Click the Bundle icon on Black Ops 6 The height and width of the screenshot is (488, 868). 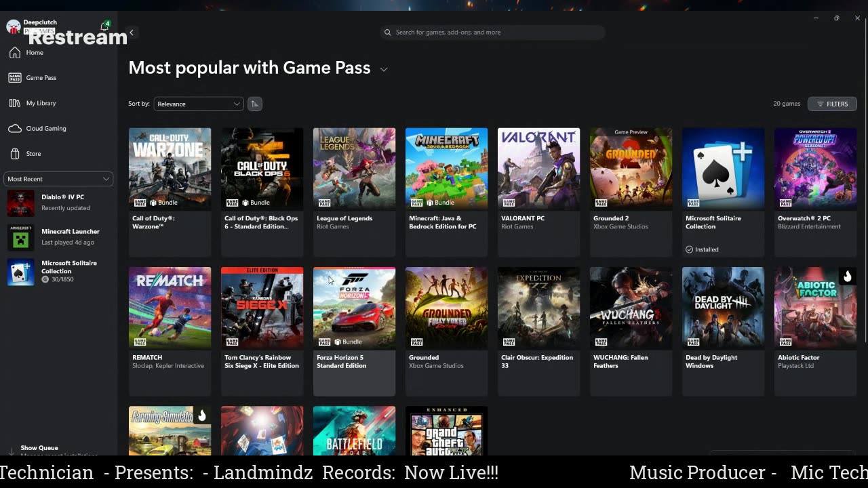click(x=245, y=203)
